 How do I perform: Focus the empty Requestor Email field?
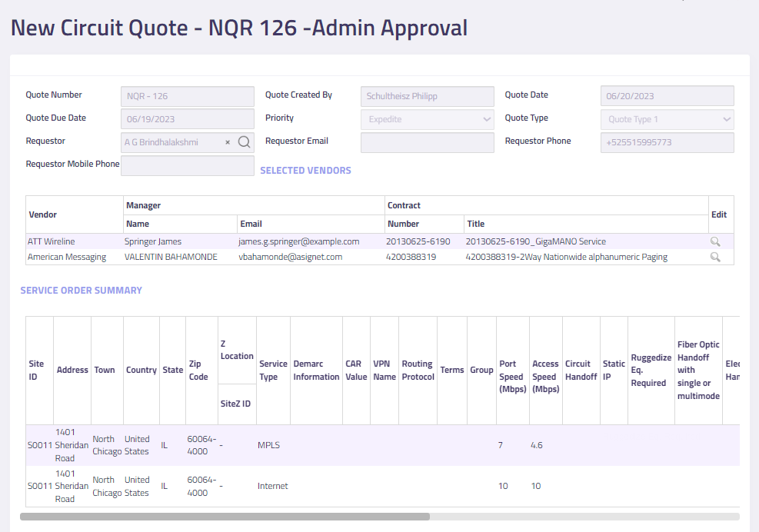tap(428, 142)
